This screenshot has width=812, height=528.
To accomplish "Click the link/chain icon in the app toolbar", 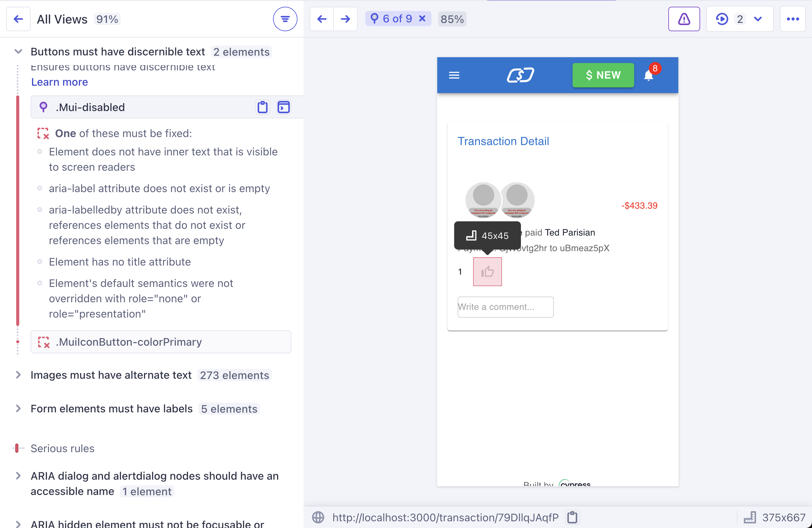I will (520, 75).
